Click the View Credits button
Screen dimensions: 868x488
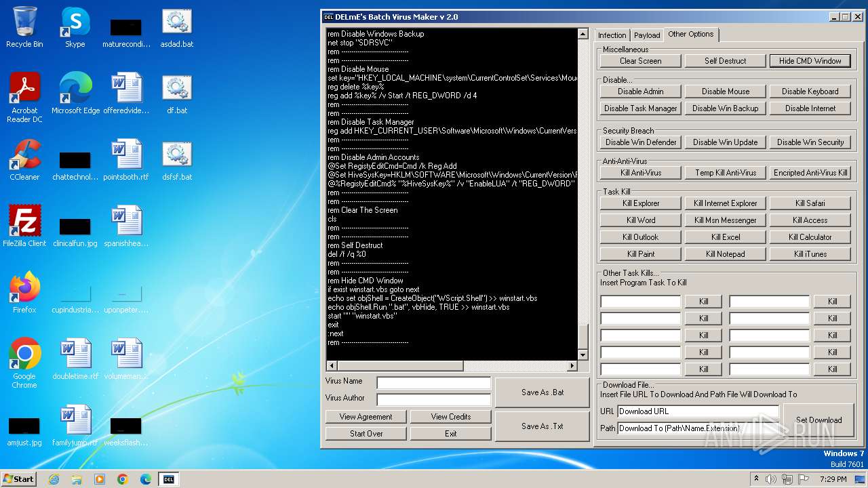(x=451, y=417)
